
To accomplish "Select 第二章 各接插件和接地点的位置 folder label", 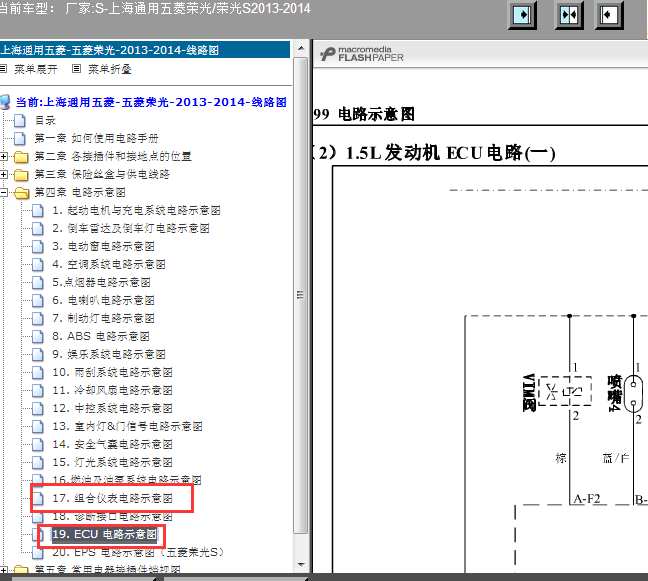I will coord(113,156).
